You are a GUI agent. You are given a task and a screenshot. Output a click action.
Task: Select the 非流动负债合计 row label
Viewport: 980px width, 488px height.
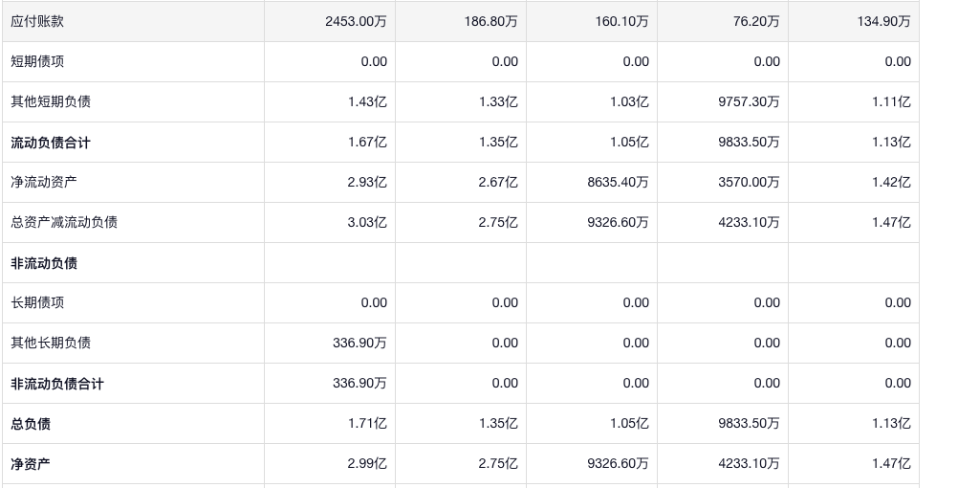[57, 384]
